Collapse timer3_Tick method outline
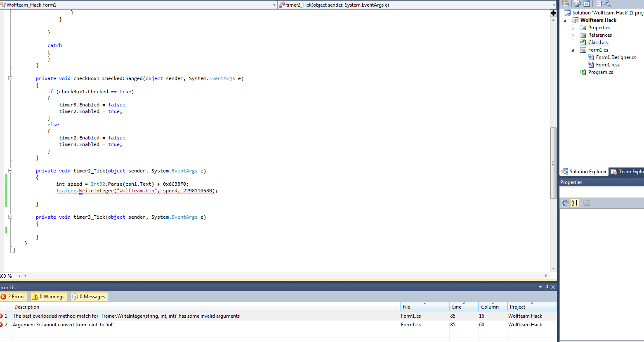Viewport: 644px width, 342px height. (10, 217)
